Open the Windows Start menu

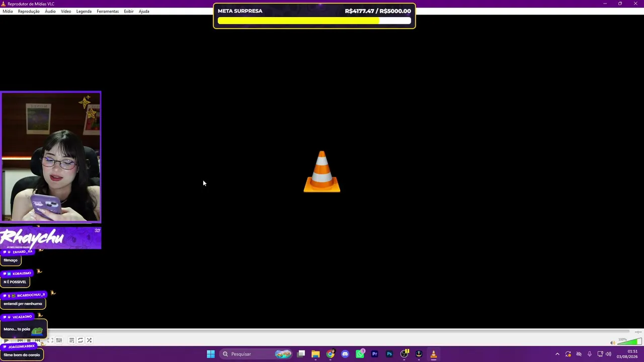point(211,354)
